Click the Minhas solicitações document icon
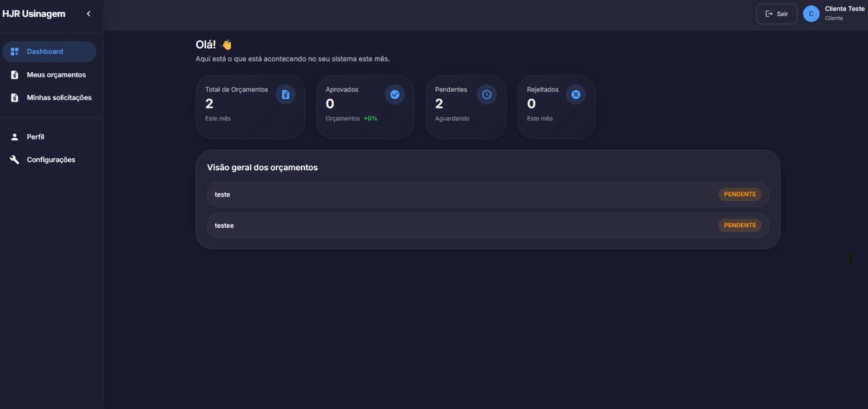 pyautogui.click(x=15, y=98)
